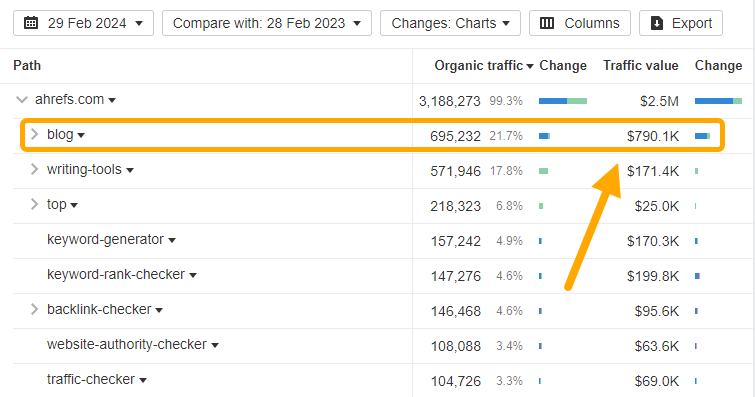The width and height of the screenshot is (755, 397).
Task: Click the website-authority-checker traffic value 108,088
Action: 456,346
